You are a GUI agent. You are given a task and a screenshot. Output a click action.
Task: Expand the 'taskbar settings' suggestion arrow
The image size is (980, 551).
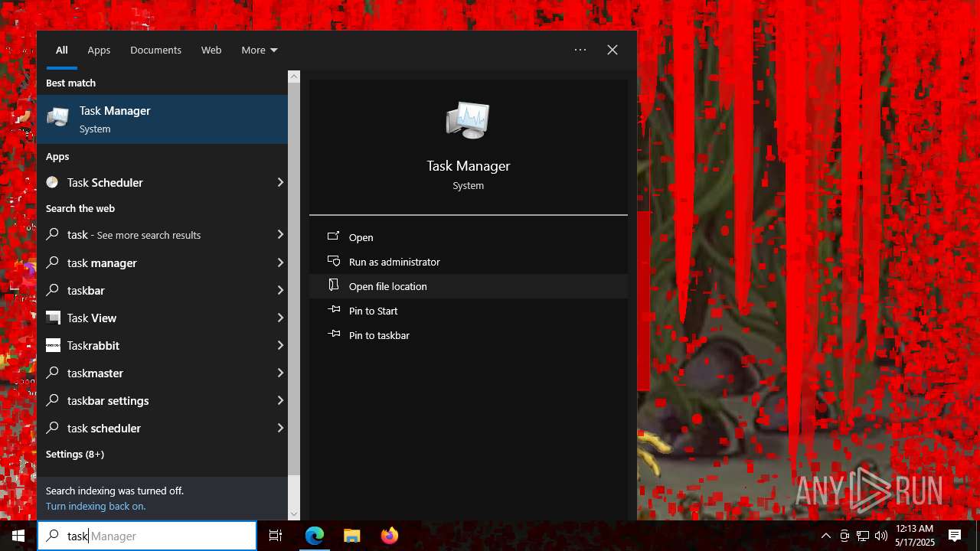point(280,400)
